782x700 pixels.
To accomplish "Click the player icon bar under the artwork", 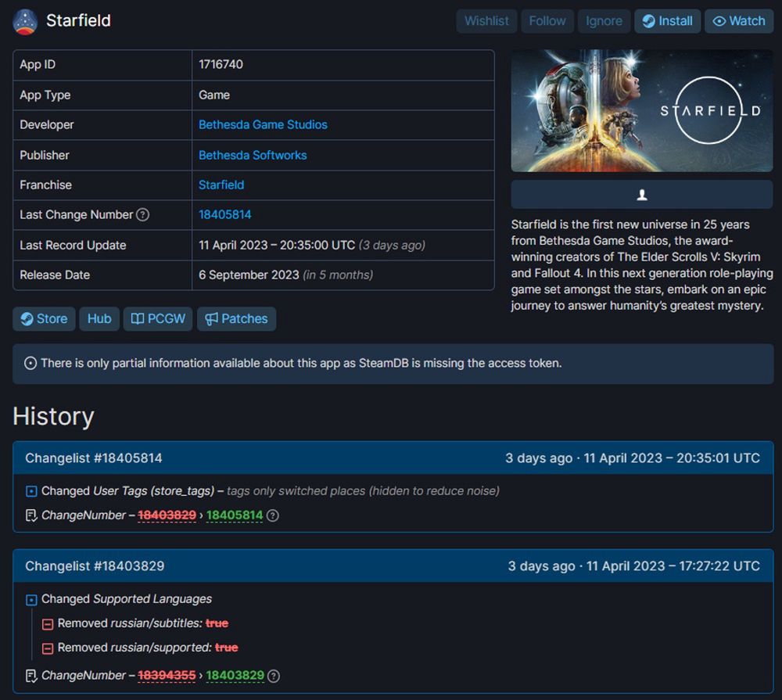I will click(642, 195).
